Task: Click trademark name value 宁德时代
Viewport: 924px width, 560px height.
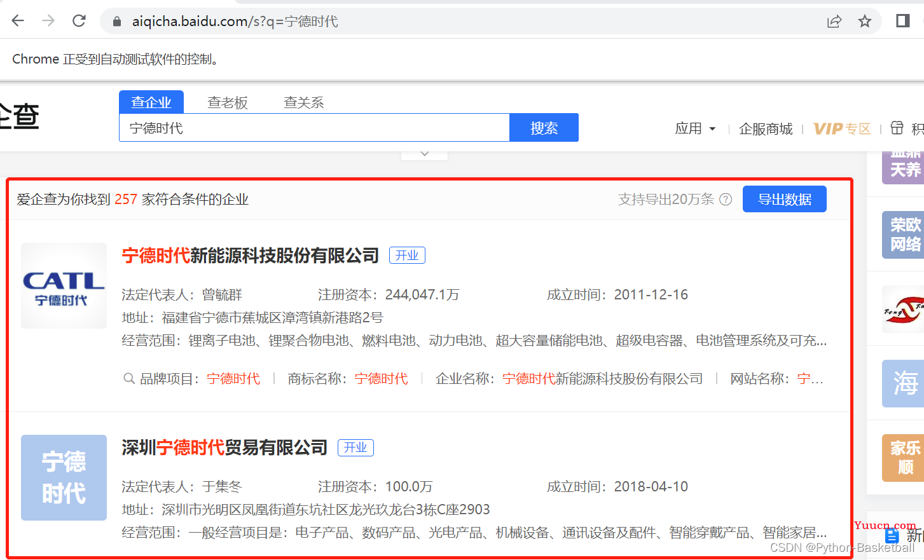Action: [382, 379]
